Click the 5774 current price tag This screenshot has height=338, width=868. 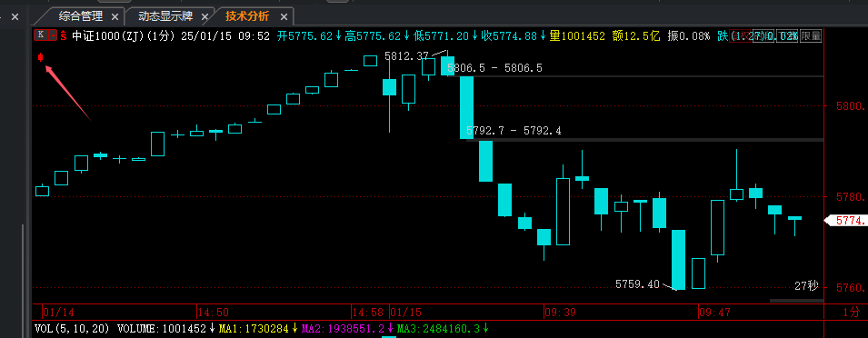pos(846,220)
